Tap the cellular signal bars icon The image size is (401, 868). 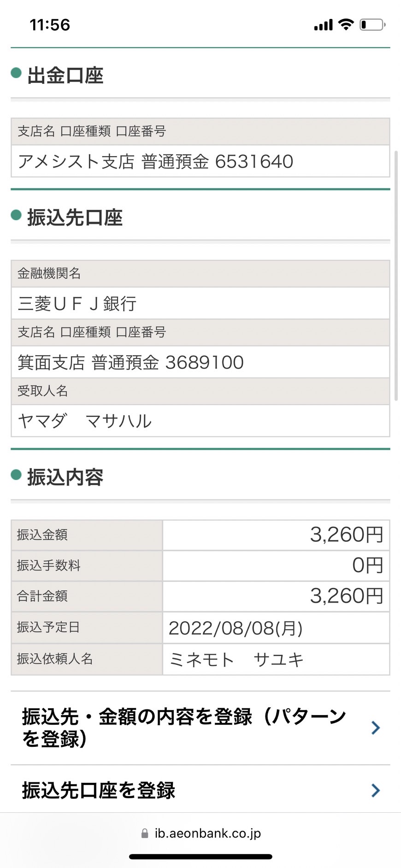click(x=323, y=25)
